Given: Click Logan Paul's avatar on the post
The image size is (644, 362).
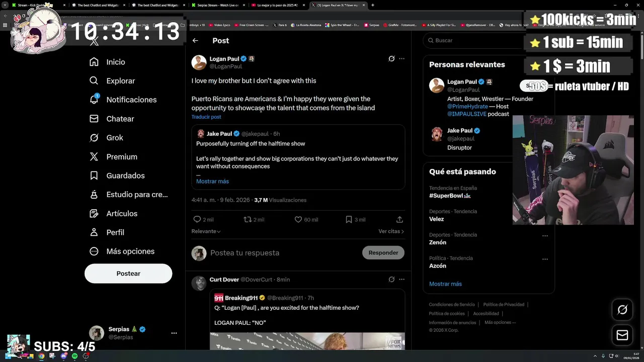Looking at the screenshot, I should [199, 62].
